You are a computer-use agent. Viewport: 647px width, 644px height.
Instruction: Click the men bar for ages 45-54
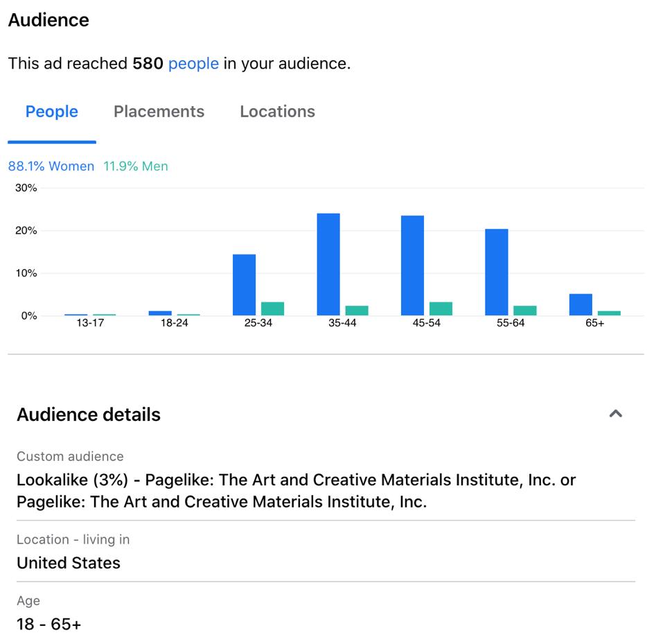point(441,308)
